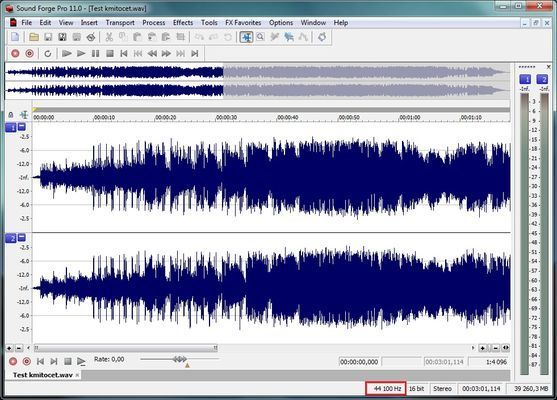Click the Open file folder icon
557x400 pixels.
[34, 37]
